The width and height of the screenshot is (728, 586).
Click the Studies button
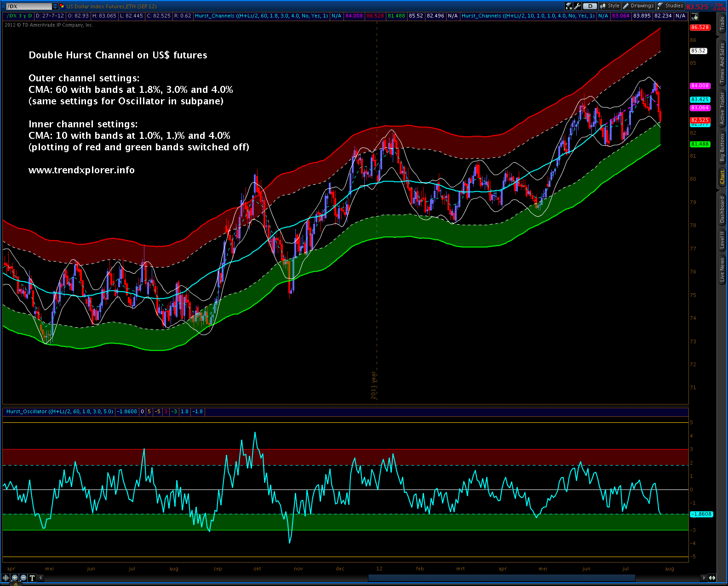670,6
